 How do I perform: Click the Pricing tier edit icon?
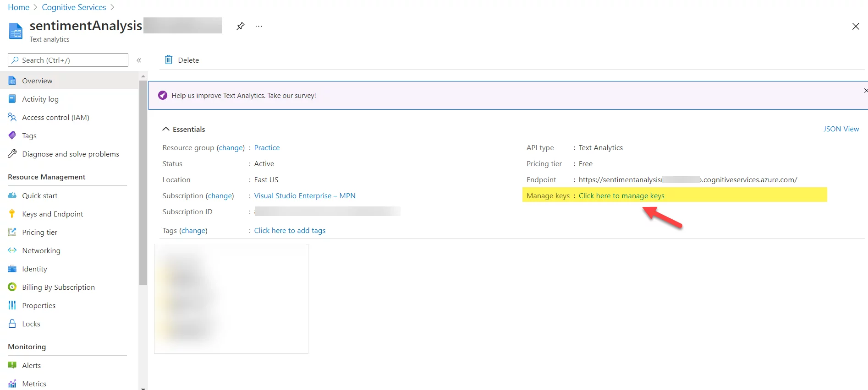click(x=12, y=232)
